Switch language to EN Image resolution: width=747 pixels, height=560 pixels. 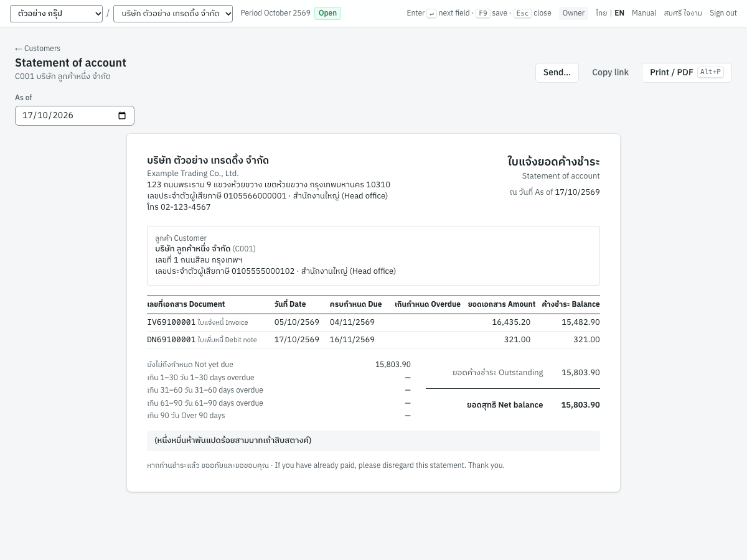pos(619,13)
